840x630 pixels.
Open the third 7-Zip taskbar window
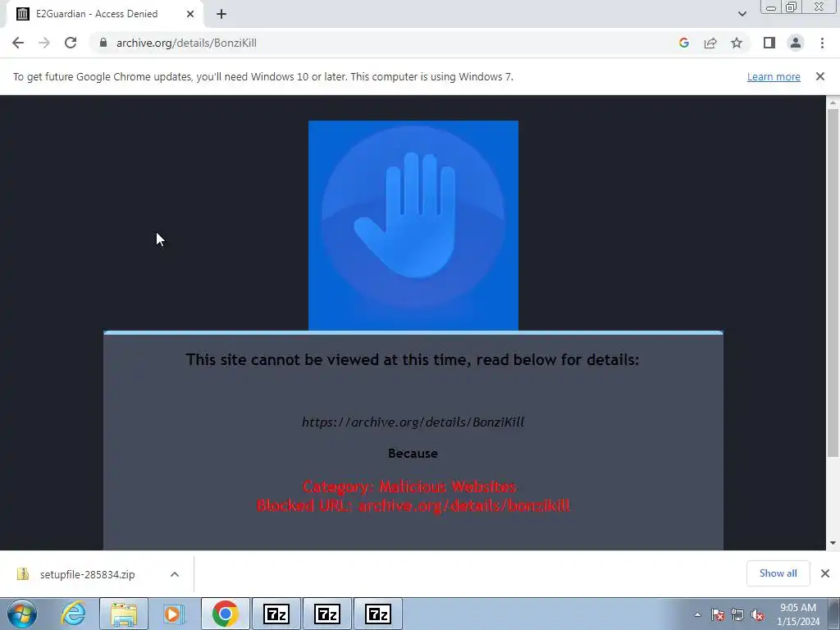377,614
